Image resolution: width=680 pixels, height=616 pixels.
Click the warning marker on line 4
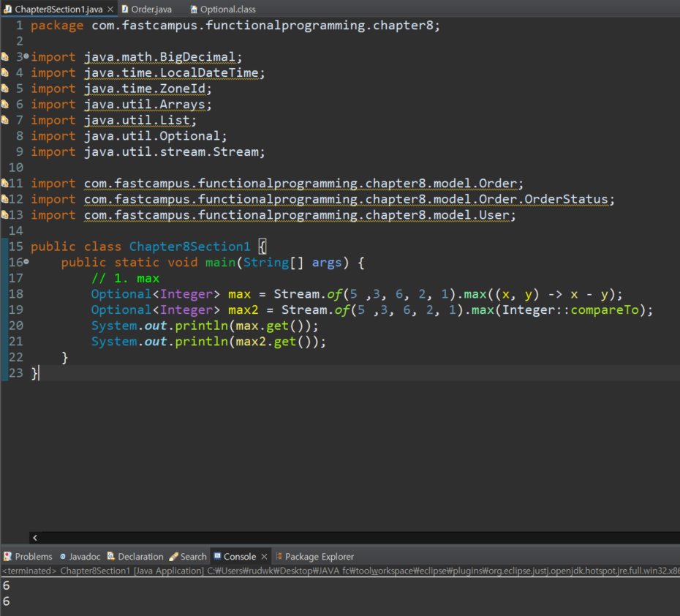[x=5, y=72]
